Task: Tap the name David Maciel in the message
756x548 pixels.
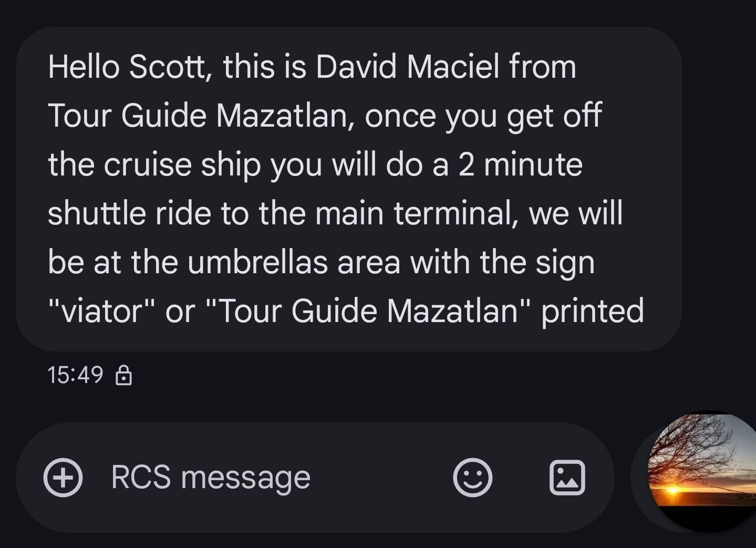Action: tap(407, 67)
